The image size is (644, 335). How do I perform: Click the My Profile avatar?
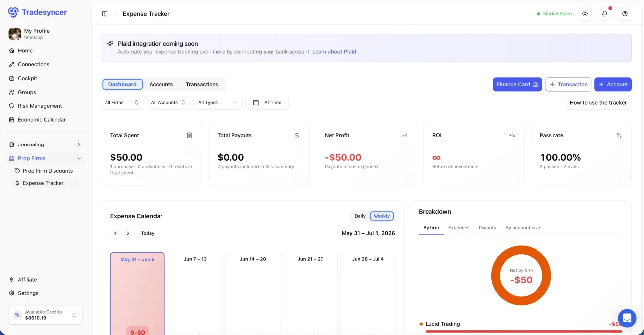tap(15, 34)
